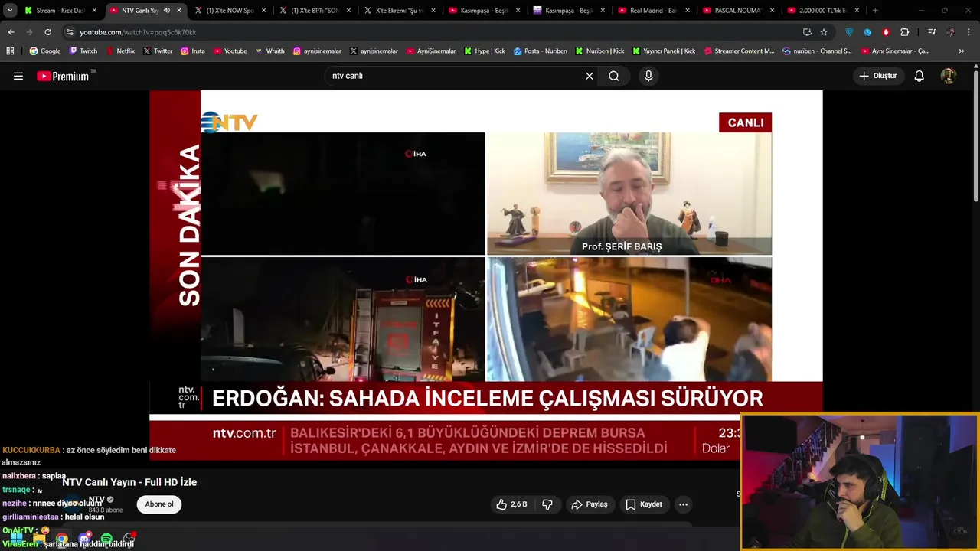Open the tab search dropdown arrow
980x551 pixels.
10,10
